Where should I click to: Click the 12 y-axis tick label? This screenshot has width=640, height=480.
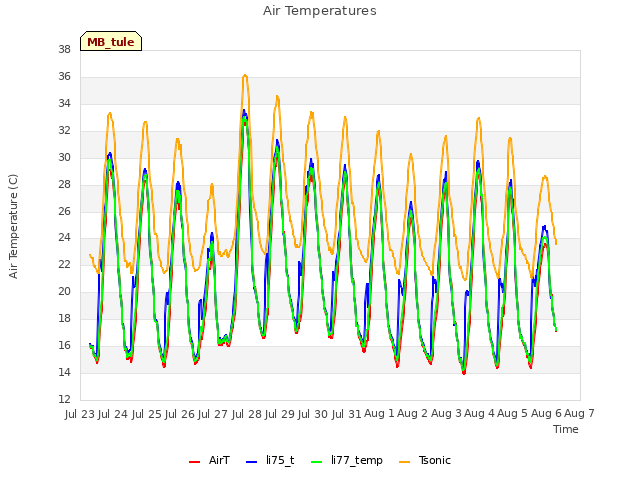click(64, 400)
